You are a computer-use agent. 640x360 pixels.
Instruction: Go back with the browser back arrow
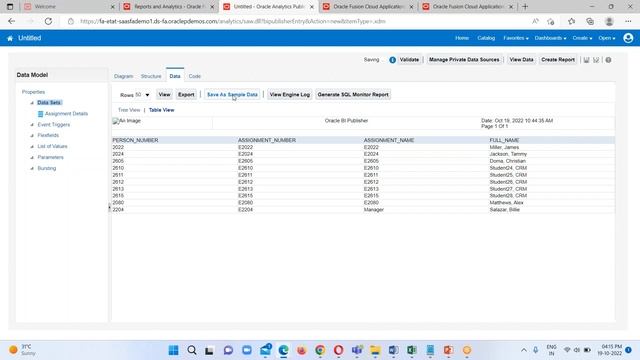pyautogui.click(x=11, y=21)
